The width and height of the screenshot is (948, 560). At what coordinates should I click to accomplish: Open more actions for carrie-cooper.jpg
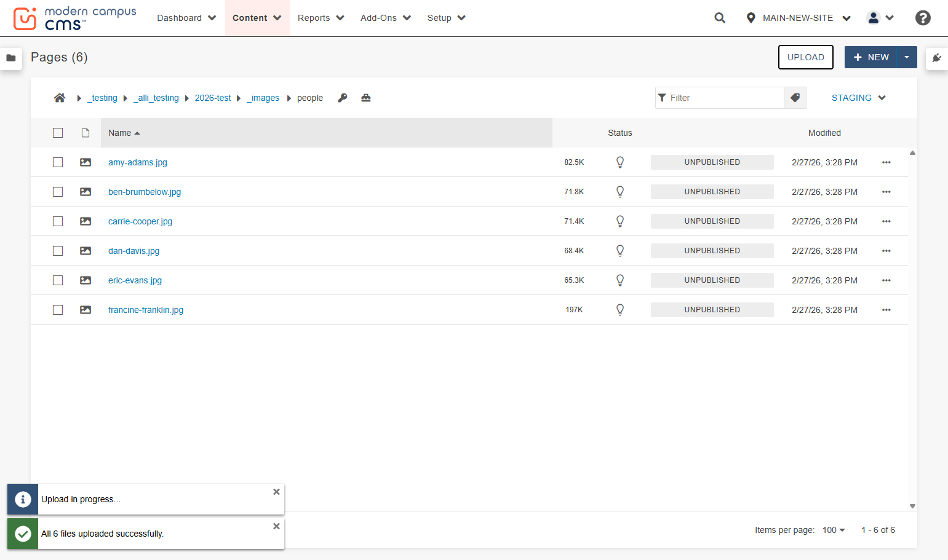pos(886,221)
